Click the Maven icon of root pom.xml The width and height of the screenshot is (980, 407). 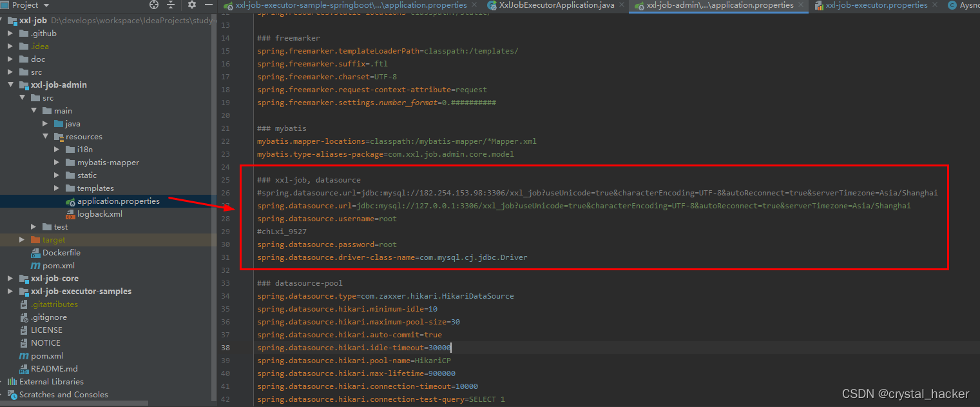[x=24, y=355]
